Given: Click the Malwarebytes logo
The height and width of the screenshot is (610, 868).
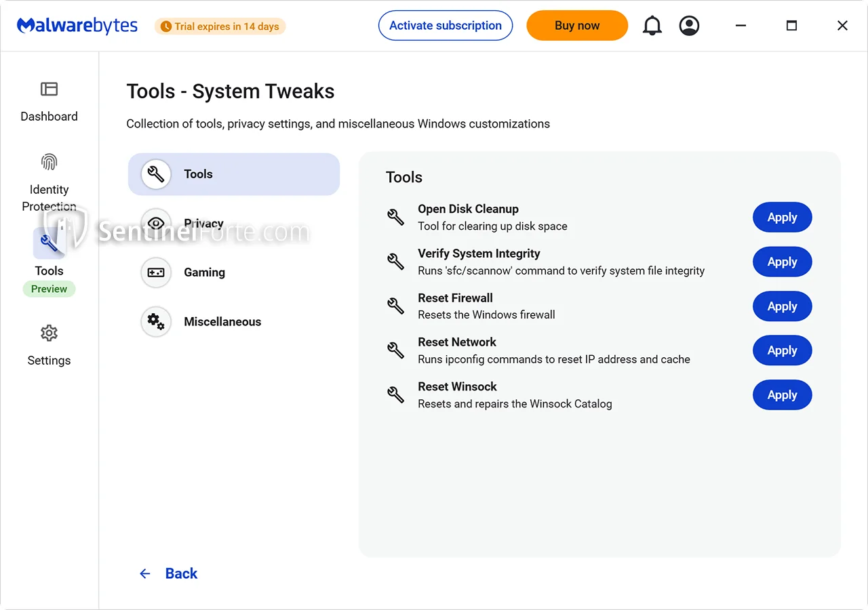Looking at the screenshot, I should point(77,26).
